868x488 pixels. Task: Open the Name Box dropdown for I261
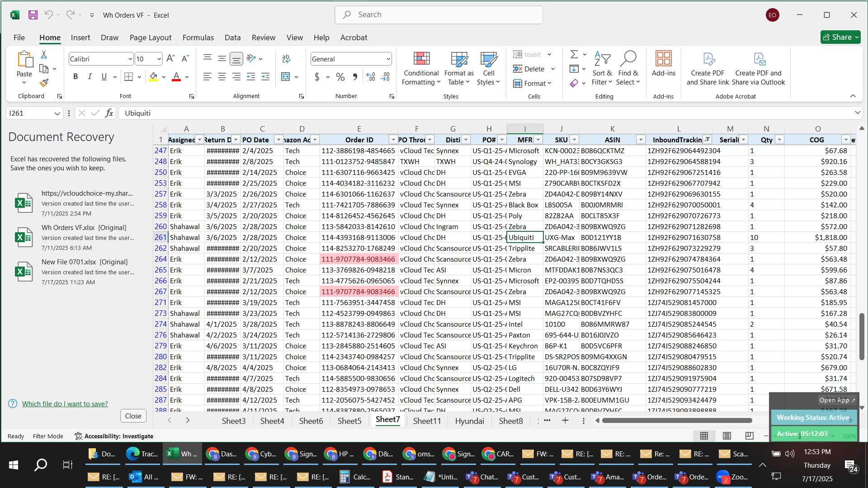(57, 113)
